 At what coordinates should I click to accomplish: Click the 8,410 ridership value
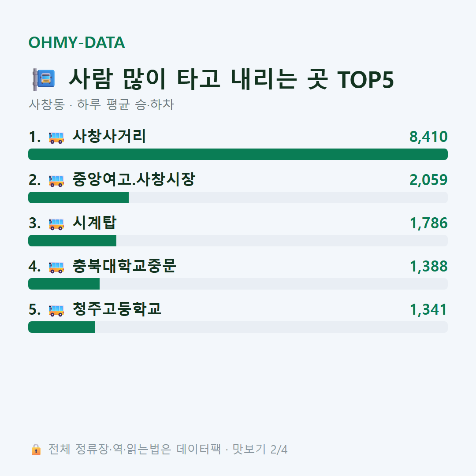428,137
